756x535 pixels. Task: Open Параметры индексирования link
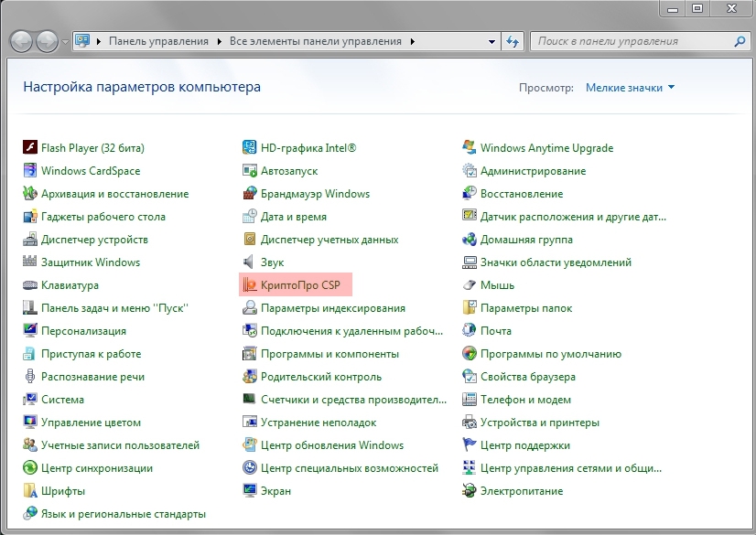point(332,307)
